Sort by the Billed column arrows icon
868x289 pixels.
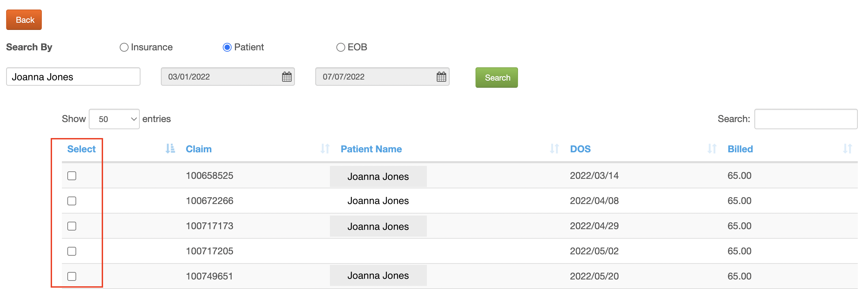pos(847,149)
